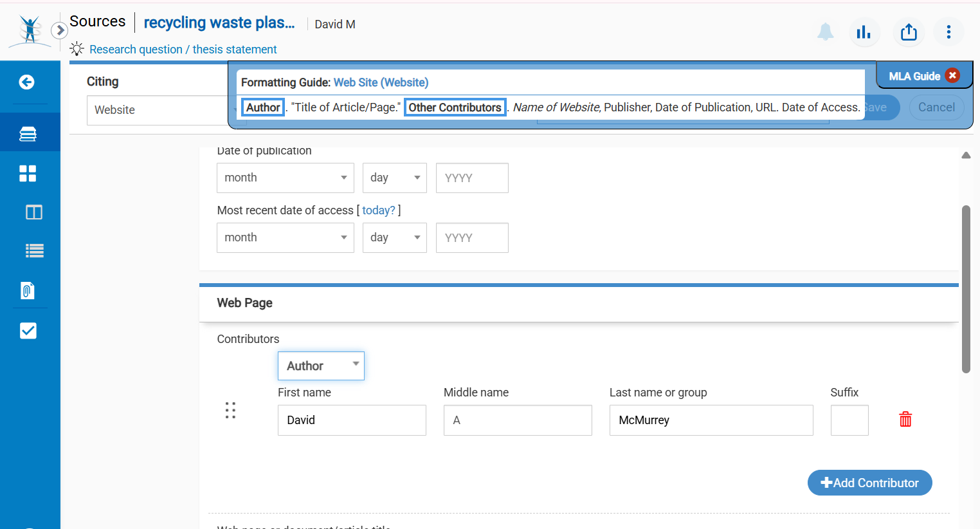
Task: Click the paper document attachment icon
Action: [x=27, y=291]
